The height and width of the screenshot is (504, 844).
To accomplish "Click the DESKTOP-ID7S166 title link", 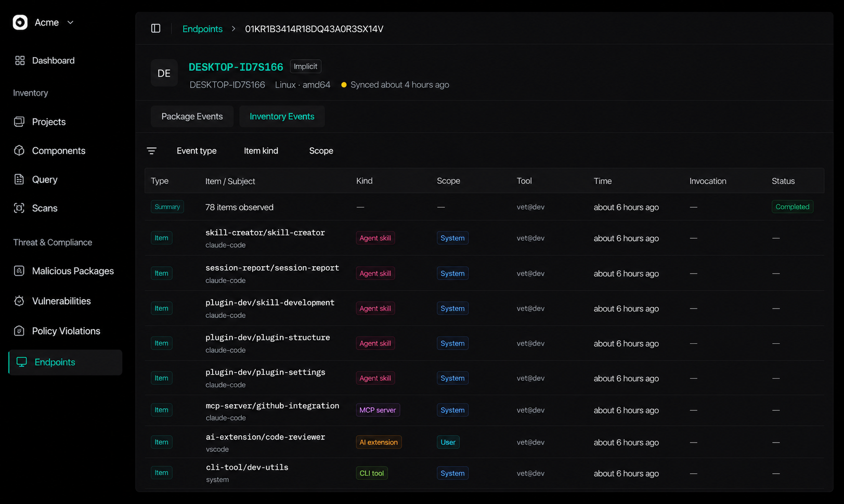I will (x=236, y=67).
